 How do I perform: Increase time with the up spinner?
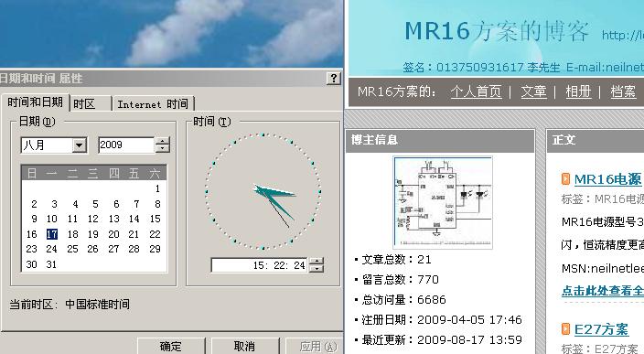(x=317, y=262)
